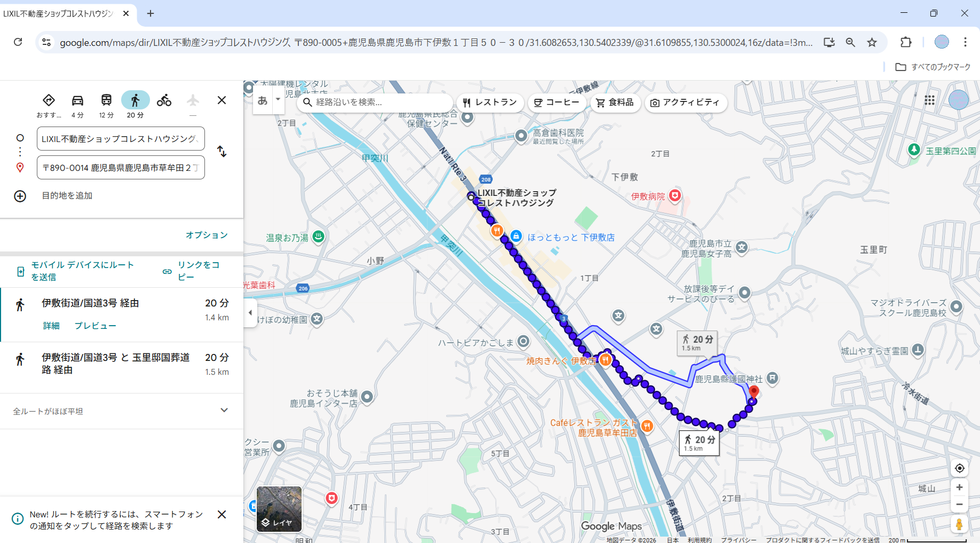
Task: Collapse the side panel with arrow tab
Action: click(x=250, y=312)
